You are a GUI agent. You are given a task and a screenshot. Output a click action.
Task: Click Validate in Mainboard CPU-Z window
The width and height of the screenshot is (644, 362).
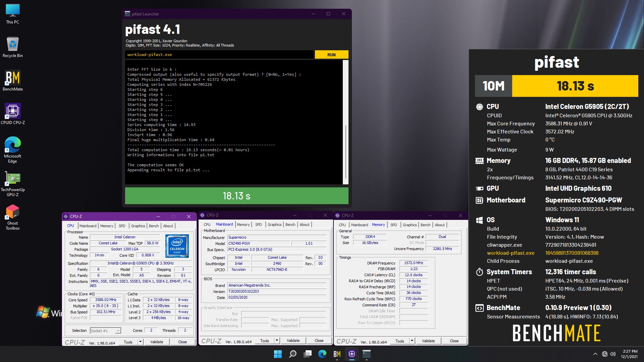(x=293, y=341)
